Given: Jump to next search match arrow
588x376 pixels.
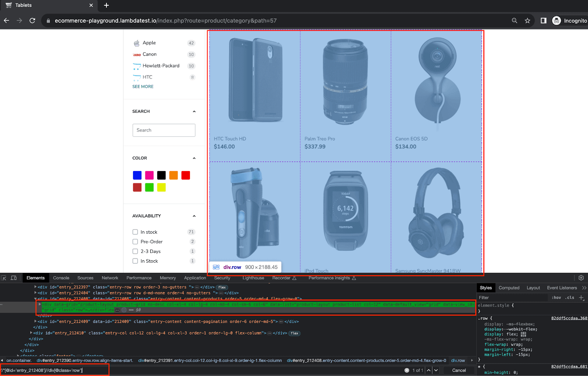Looking at the screenshot, I should 436,370.
